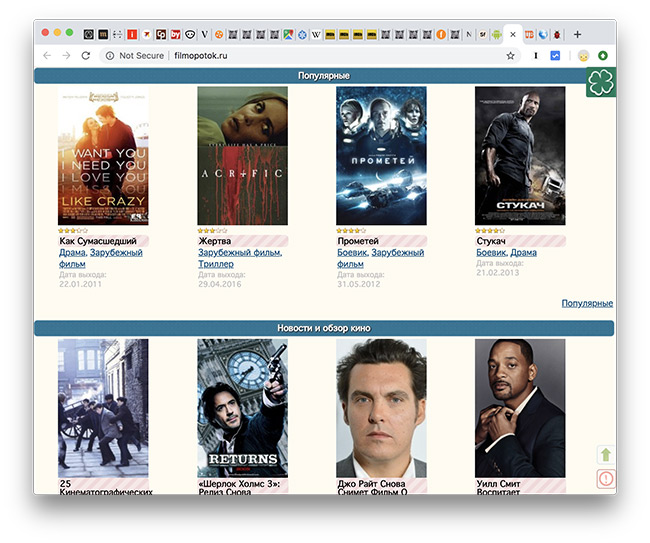Follow the Популярные link at right
Viewport: 650px width, 543px height.
coord(587,303)
